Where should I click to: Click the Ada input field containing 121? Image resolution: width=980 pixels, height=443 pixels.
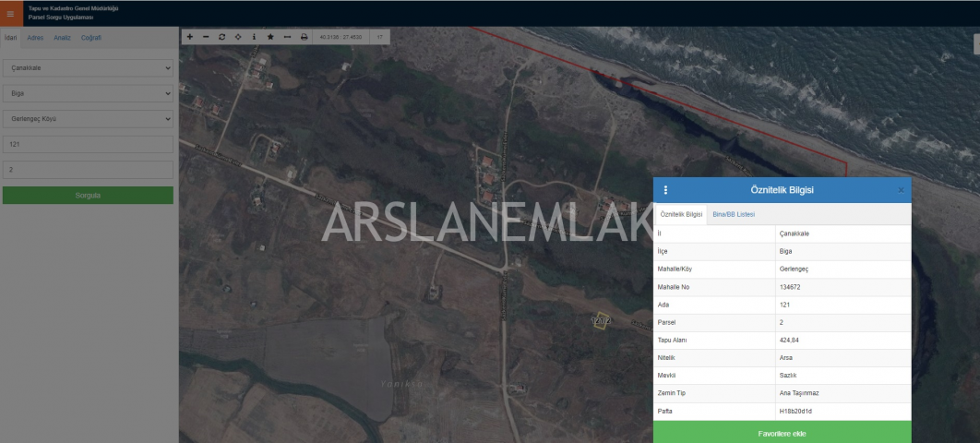tap(88, 145)
